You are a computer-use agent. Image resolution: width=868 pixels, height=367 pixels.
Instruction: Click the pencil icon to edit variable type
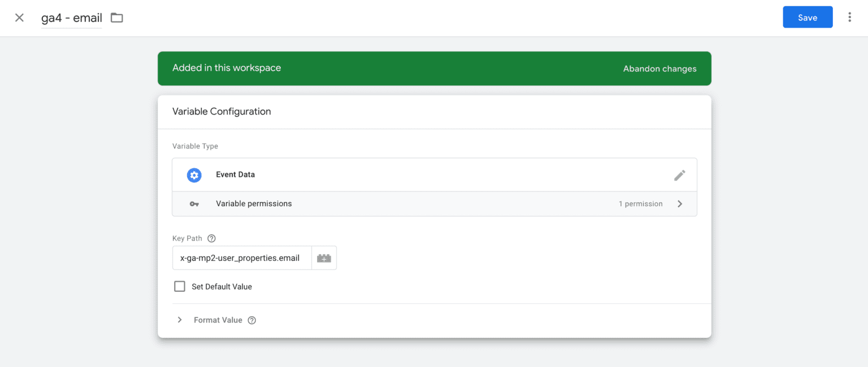pos(679,175)
